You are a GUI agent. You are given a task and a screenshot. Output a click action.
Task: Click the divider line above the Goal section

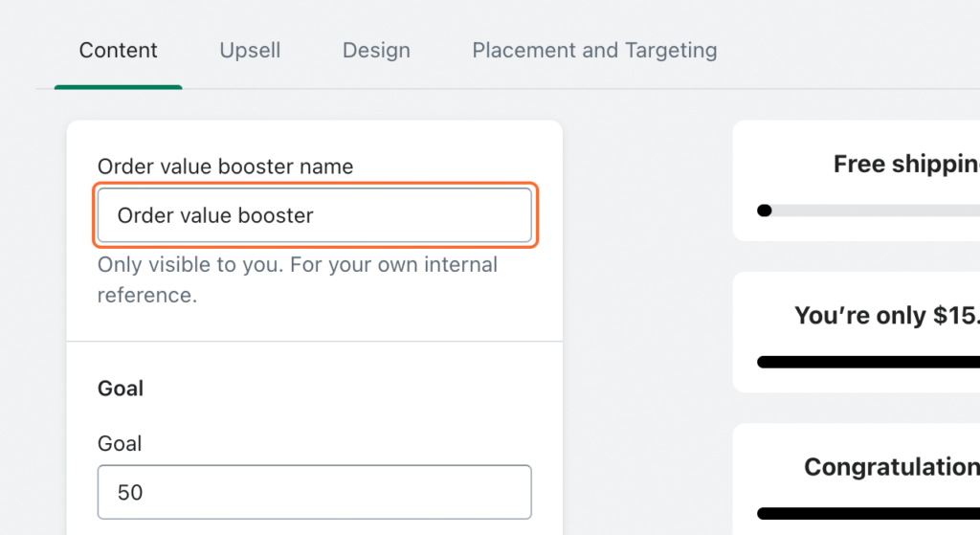(x=314, y=341)
